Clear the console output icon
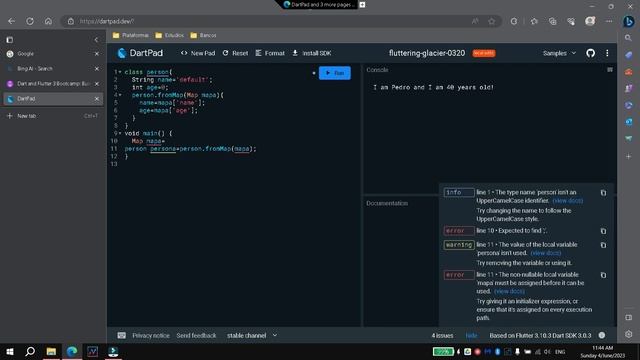 point(610,70)
